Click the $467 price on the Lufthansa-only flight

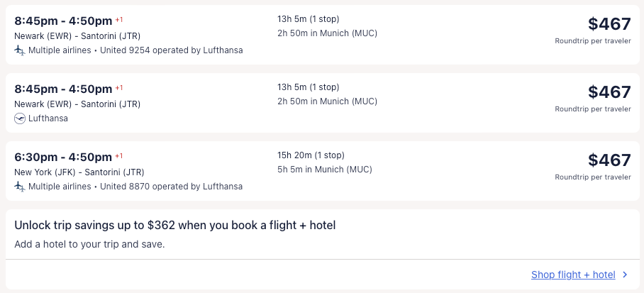tap(609, 92)
